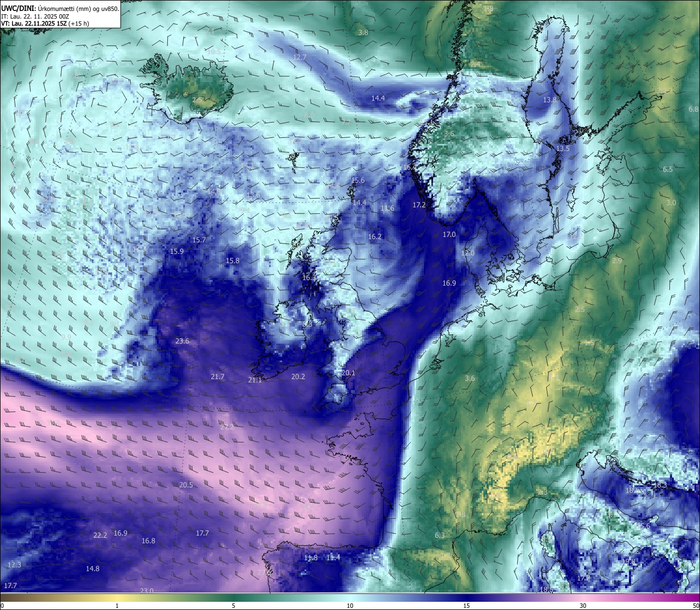Click the map value "12.7" north of the map
This screenshot has height=610, width=700.
300,57
